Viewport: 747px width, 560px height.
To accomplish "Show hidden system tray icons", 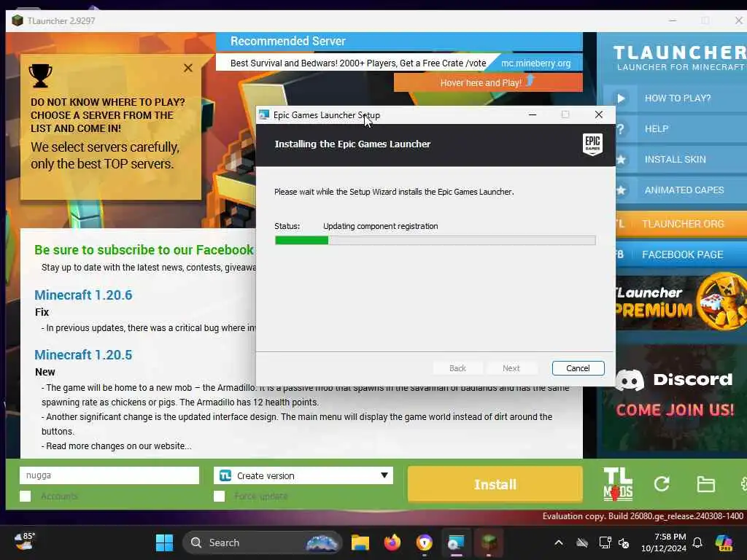I will click(558, 542).
